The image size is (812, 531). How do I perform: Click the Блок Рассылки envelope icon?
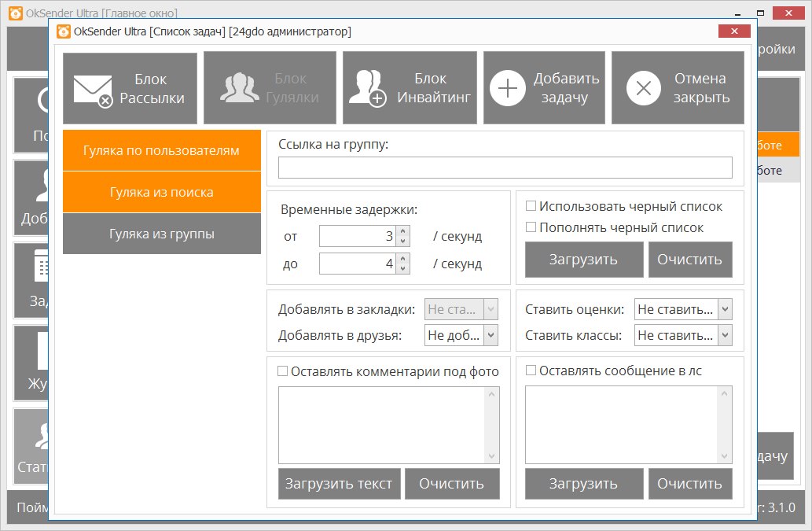(93, 89)
